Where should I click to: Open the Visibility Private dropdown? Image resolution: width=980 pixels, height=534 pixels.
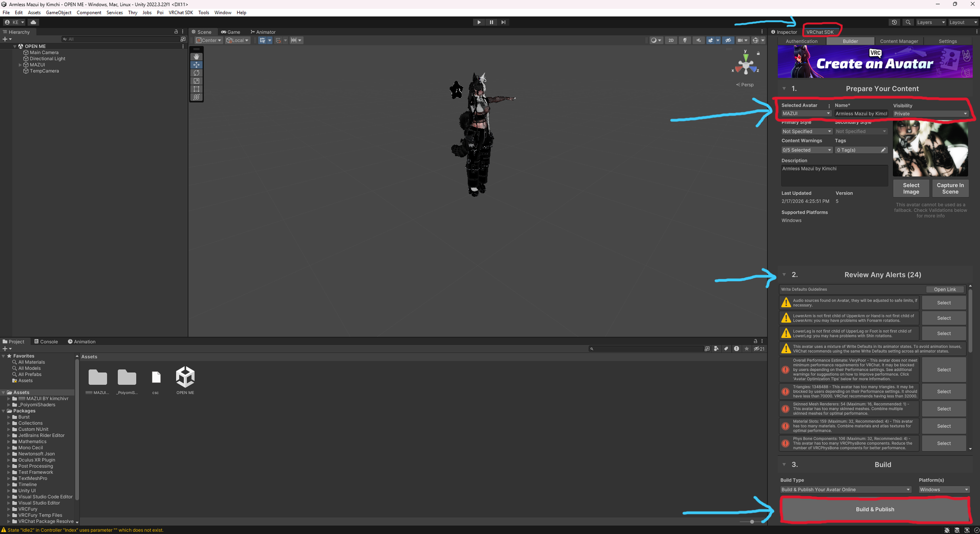point(930,114)
